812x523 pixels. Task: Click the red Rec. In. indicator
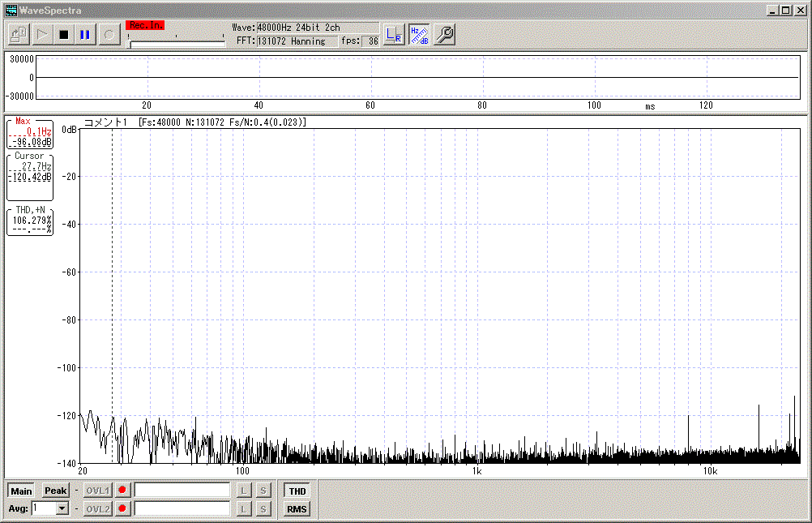pos(146,25)
